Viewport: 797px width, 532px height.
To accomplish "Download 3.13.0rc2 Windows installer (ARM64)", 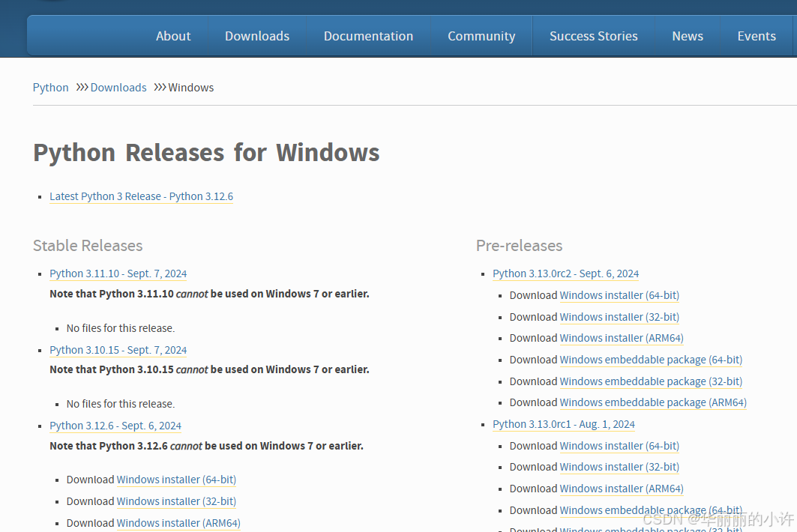I will 621,338.
